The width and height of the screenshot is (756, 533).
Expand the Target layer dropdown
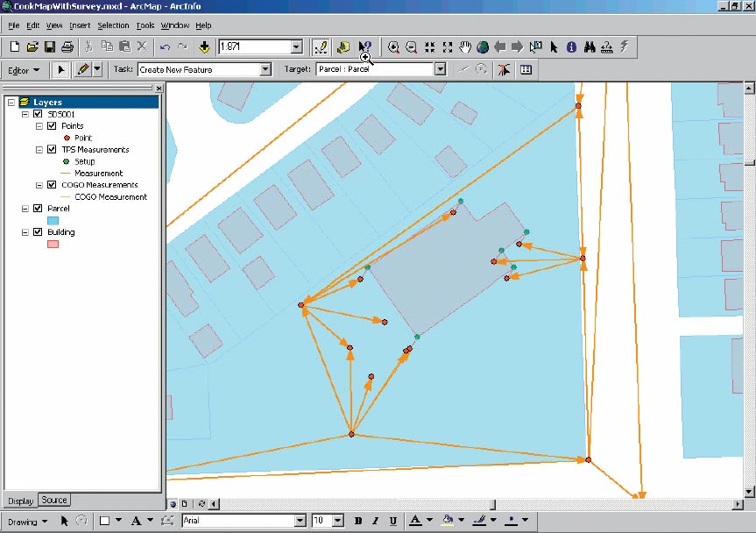click(x=440, y=69)
